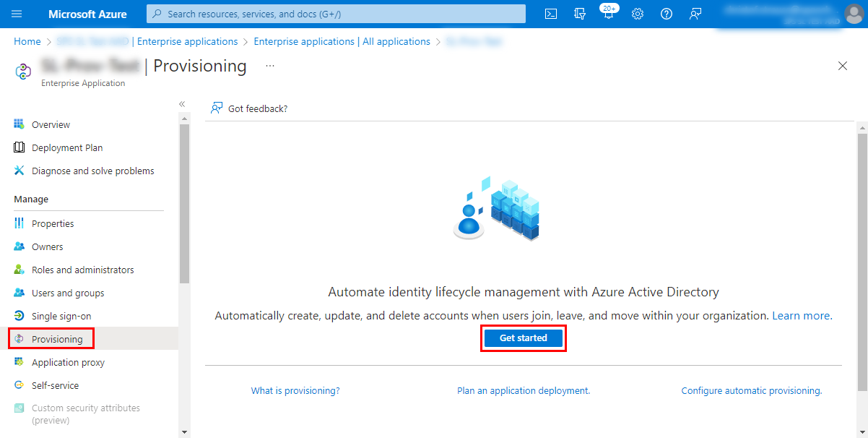Click the Diagnose and solve problems wrench icon
The image size is (868, 438).
coord(19,171)
